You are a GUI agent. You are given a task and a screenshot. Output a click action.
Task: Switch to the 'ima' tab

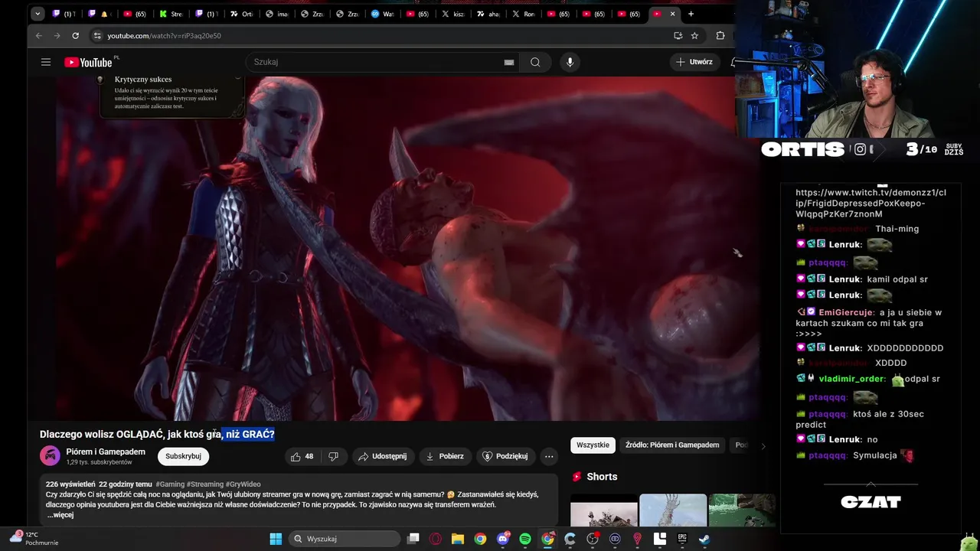click(x=276, y=14)
